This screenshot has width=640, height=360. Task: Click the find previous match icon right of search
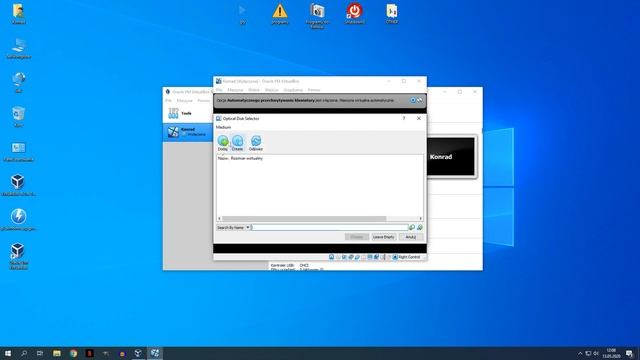[x=420, y=227]
